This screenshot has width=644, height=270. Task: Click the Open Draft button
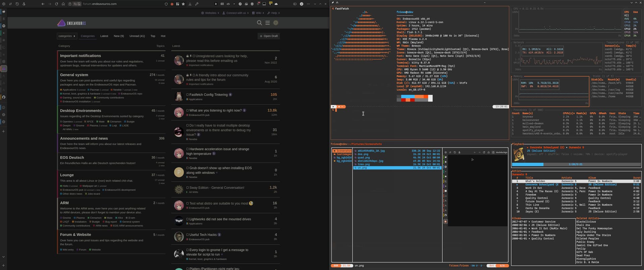tap(269, 36)
